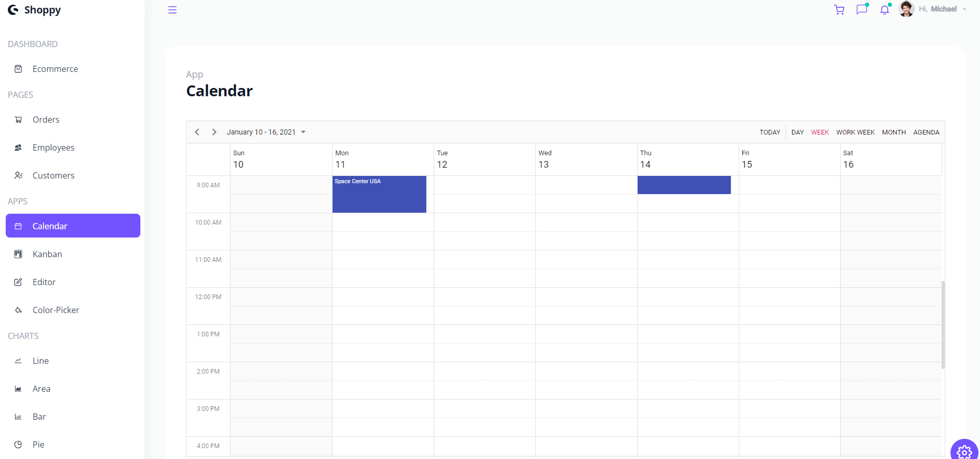980x459 pixels.
Task: Click the Orders cart sidebar icon
Action: [x=18, y=120]
